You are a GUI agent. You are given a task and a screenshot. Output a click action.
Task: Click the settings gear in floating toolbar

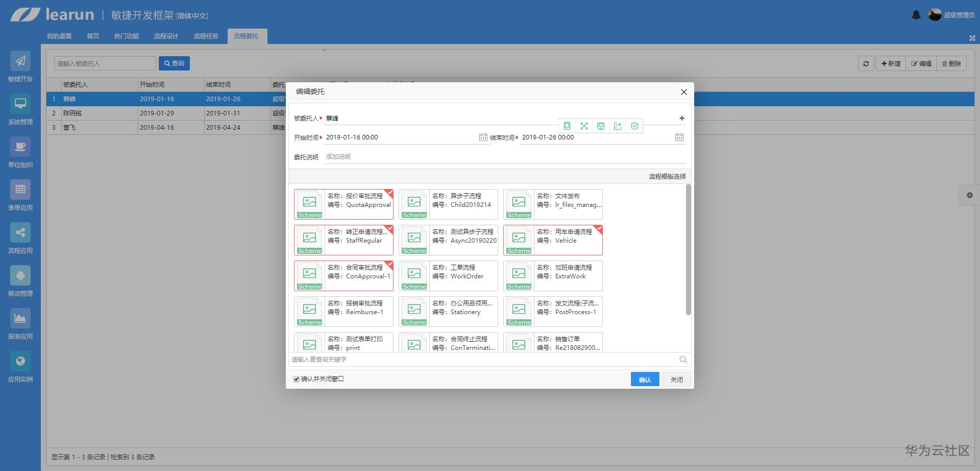coord(634,126)
